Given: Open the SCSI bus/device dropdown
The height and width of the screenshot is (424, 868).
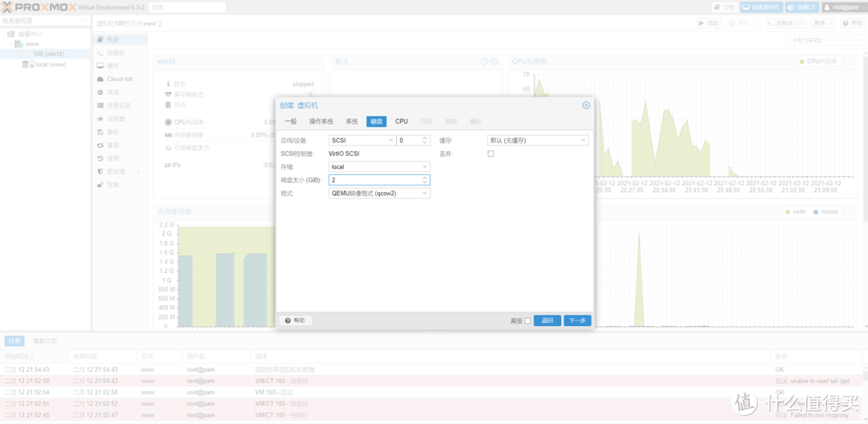Looking at the screenshot, I should pos(362,141).
